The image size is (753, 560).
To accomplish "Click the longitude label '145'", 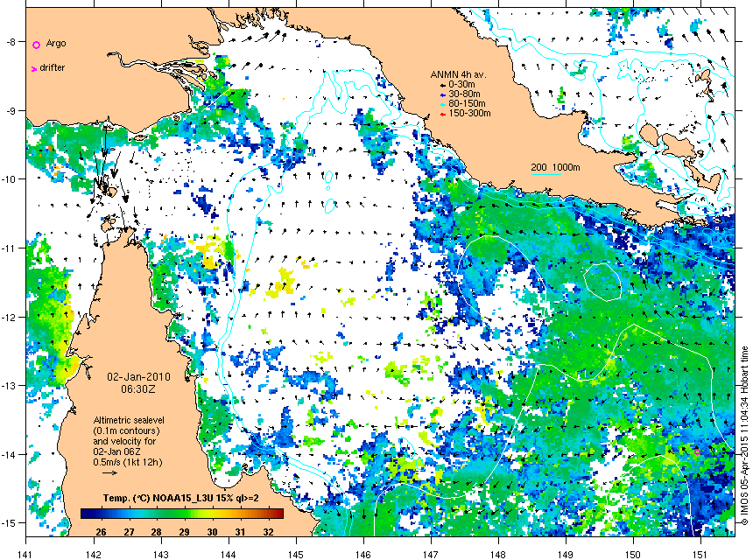I will tap(296, 555).
